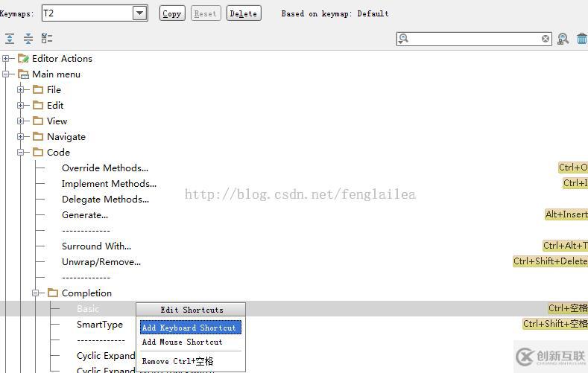The height and width of the screenshot is (373, 588).
Task: Click inside the action search field
Action: [475, 39]
